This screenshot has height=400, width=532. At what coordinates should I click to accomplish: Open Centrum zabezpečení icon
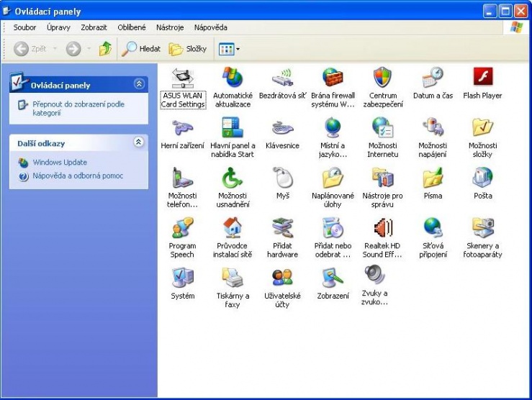click(382, 78)
